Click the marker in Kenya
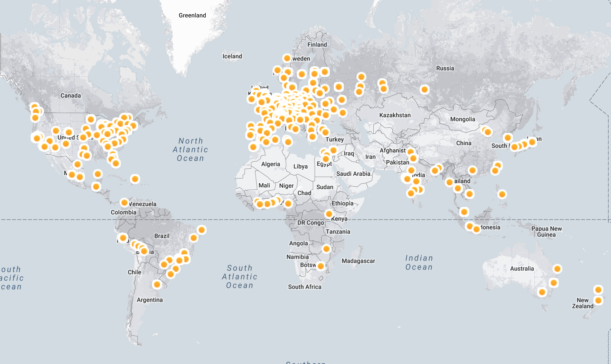 click(329, 213)
